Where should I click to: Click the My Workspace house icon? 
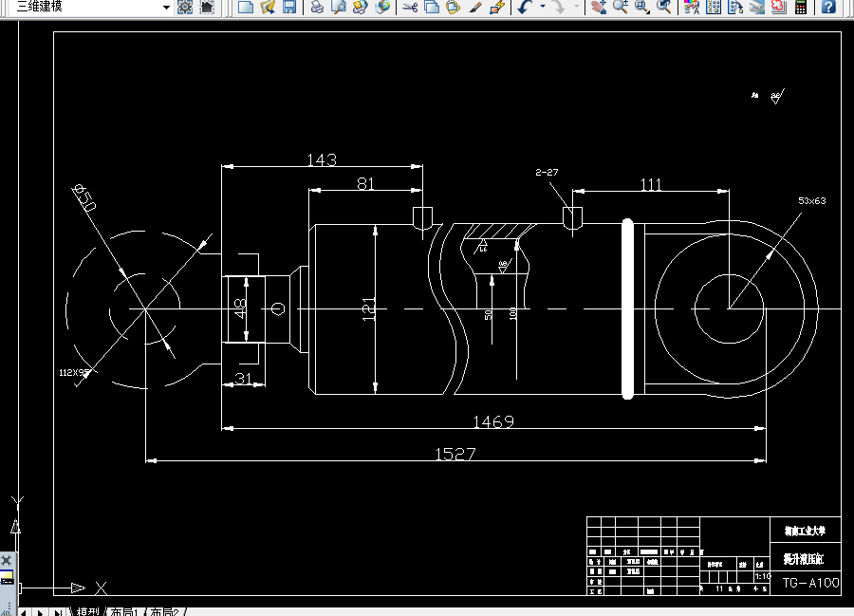pos(207,7)
